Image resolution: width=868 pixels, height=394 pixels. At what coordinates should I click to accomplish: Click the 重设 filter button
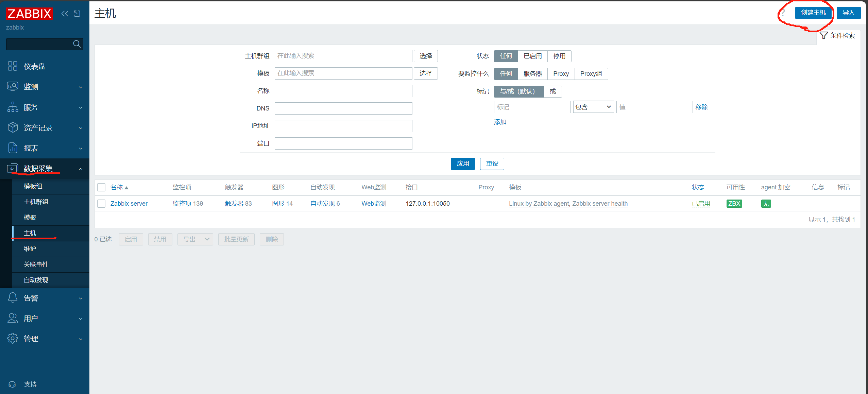click(492, 164)
